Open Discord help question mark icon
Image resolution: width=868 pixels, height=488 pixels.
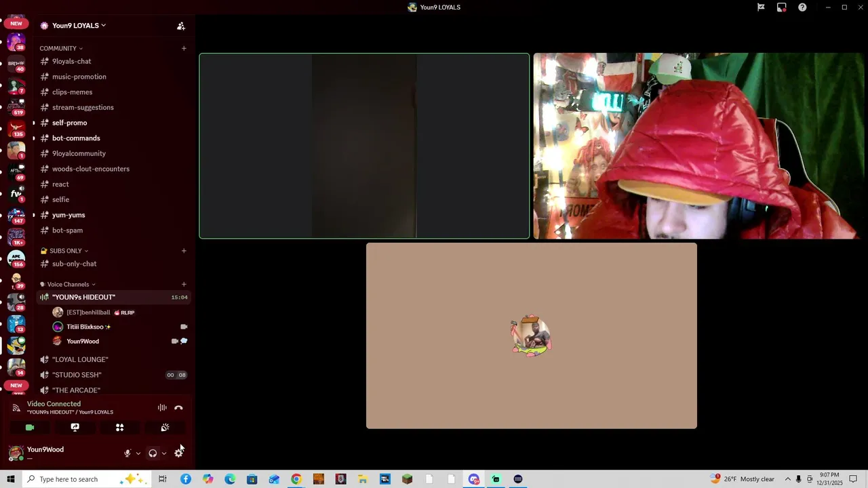coord(802,7)
